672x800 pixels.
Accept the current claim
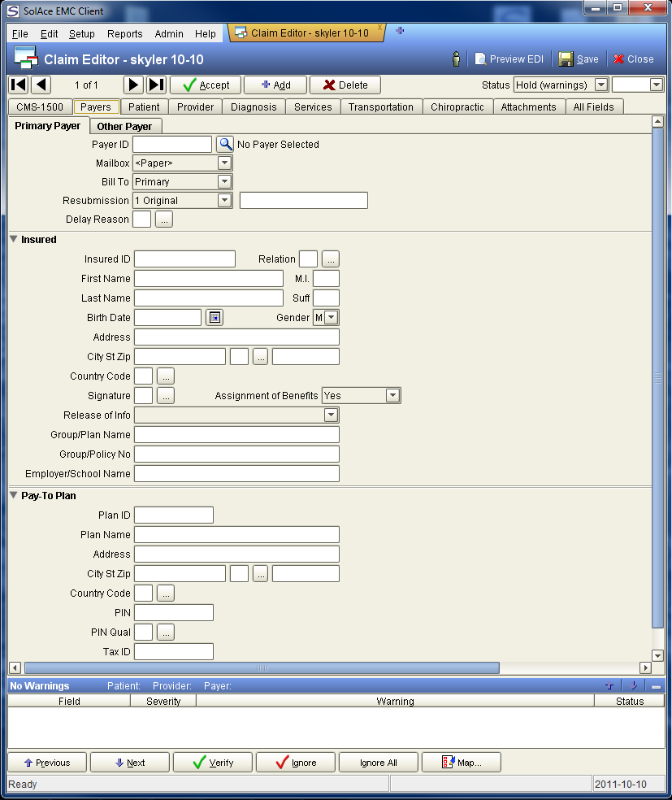pos(206,85)
